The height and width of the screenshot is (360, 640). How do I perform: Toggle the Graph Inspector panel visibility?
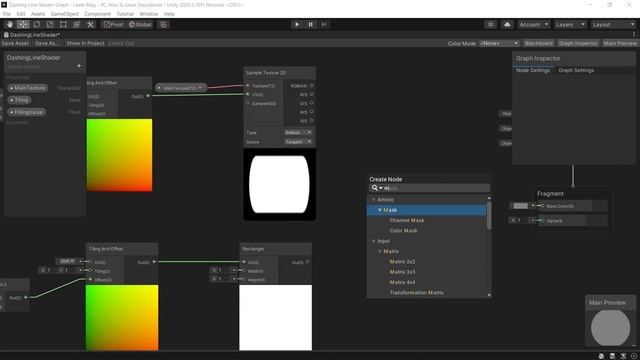pyautogui.click(x=578, y=43)
